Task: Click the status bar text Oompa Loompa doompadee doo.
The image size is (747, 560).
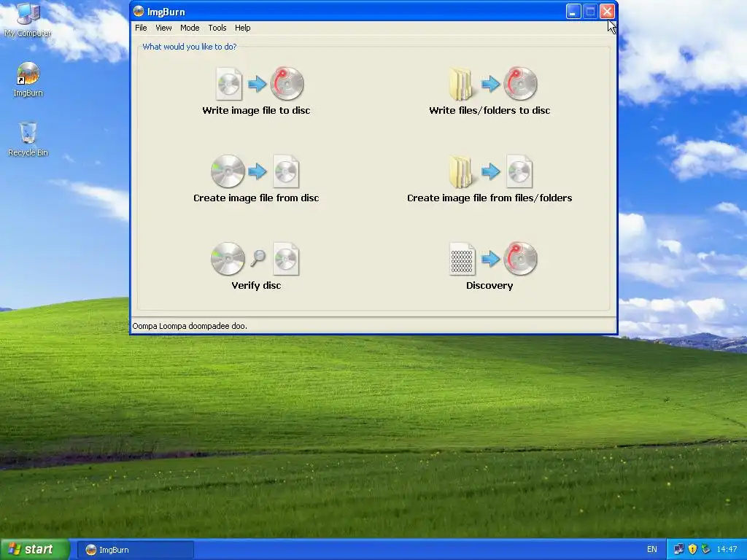Action: tap(190, 326)
